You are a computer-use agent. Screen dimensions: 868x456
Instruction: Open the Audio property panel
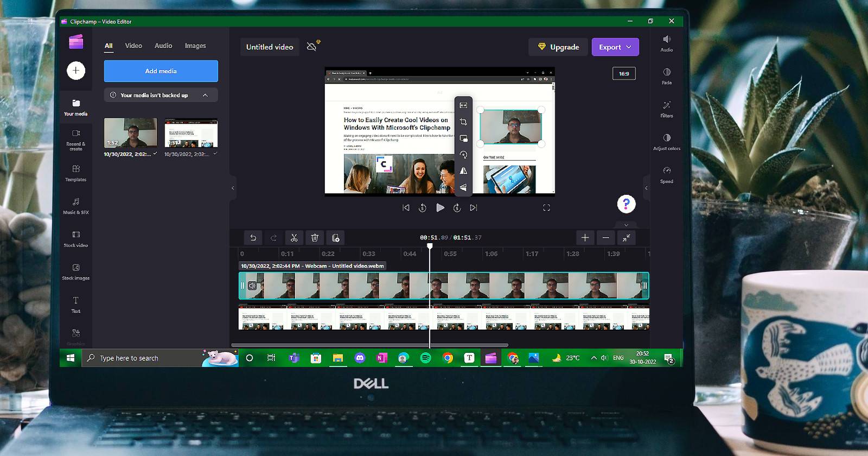click(x=667, y=43)
